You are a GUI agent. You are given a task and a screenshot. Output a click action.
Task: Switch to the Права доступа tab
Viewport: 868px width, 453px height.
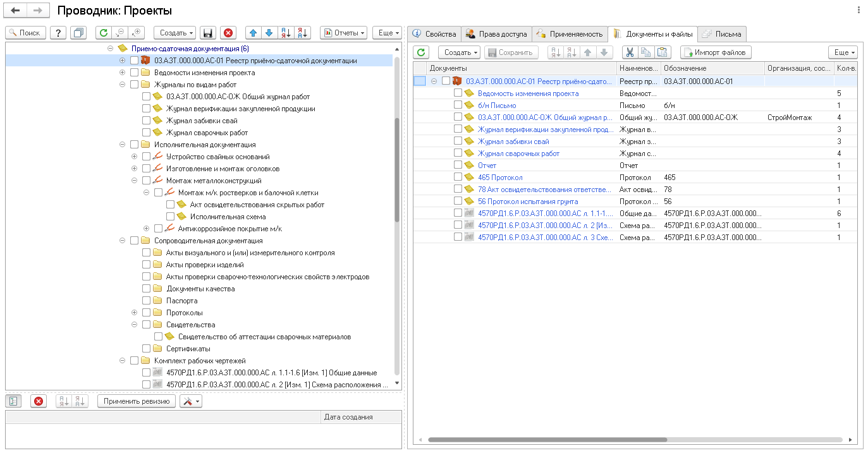(x=496, y=34)
